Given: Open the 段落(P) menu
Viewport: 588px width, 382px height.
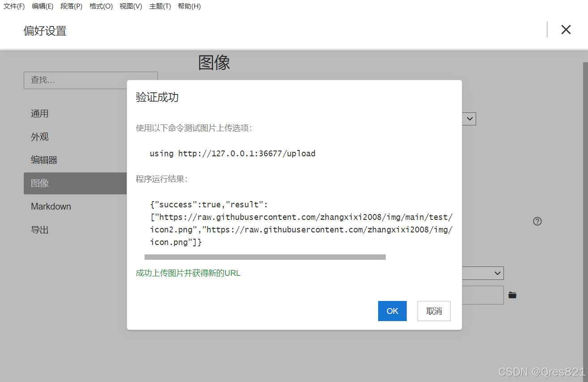Looking at the screenshot, I should tap(71, 6).
